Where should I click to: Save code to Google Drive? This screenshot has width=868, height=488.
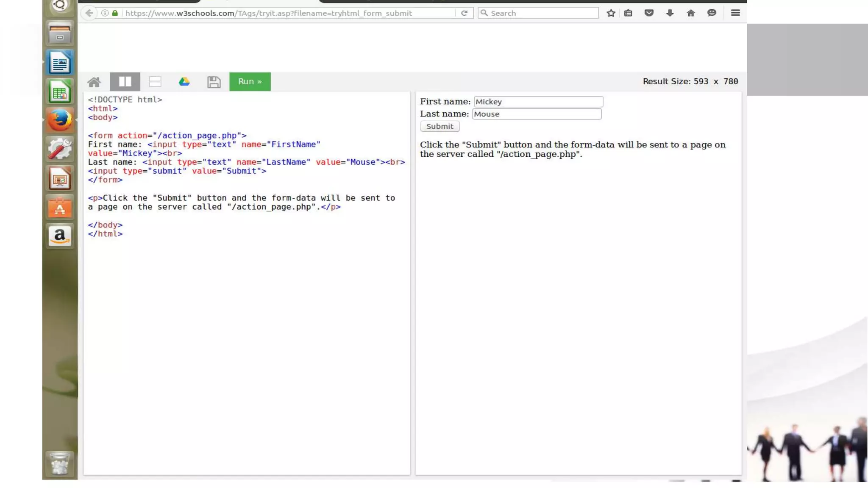pyautogui.click(x=184, y=82)
